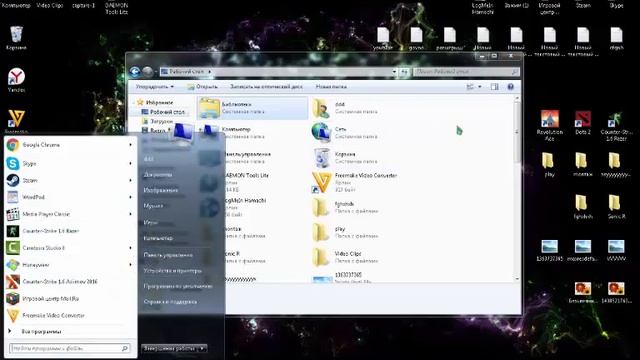Refresh the Explorer address bar
The width and height of the screenshot is (640, 360).
404,72
